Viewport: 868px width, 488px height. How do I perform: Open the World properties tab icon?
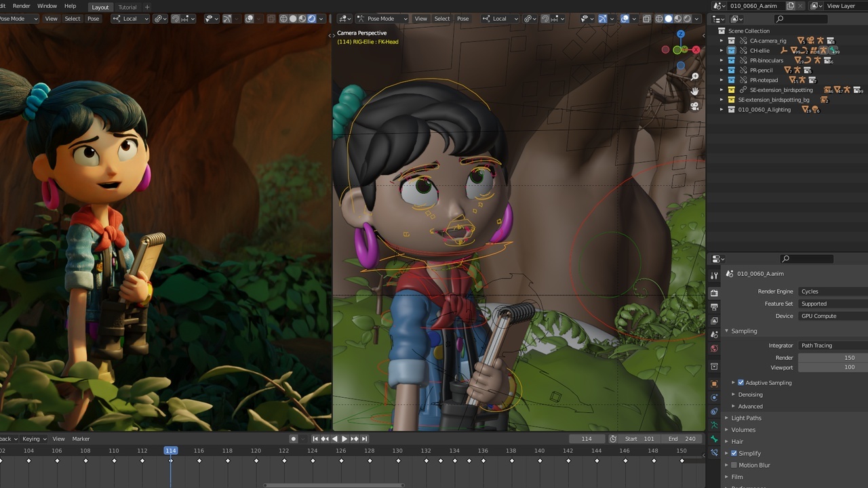tap(714, 348)
